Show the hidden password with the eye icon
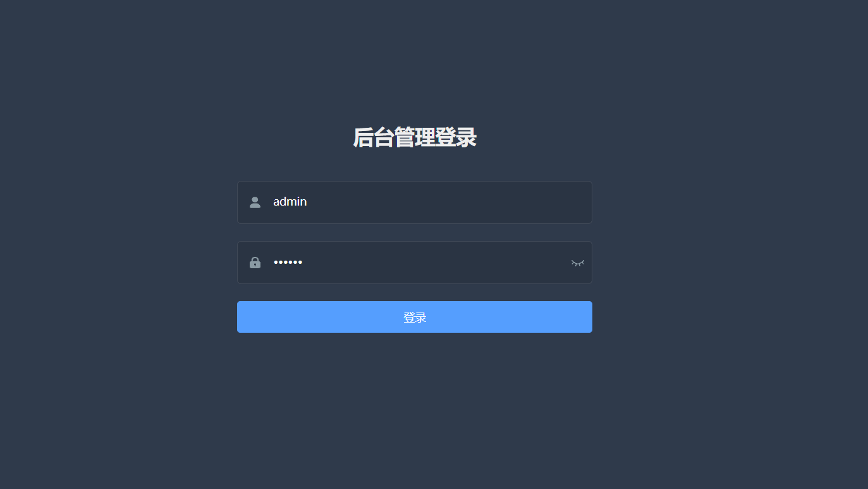This screenshot has height=489, width=868. coord(578,263)
